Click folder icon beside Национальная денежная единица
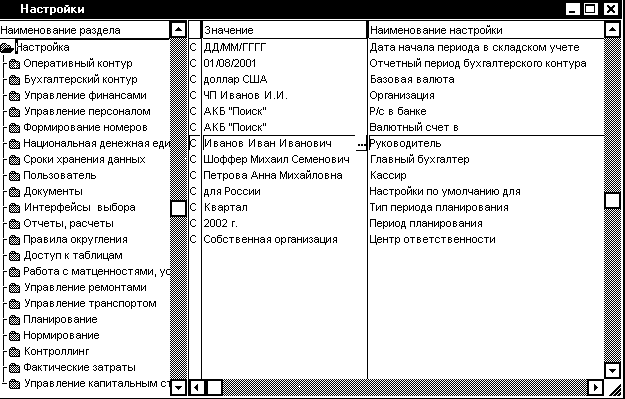 pos(14,144)
